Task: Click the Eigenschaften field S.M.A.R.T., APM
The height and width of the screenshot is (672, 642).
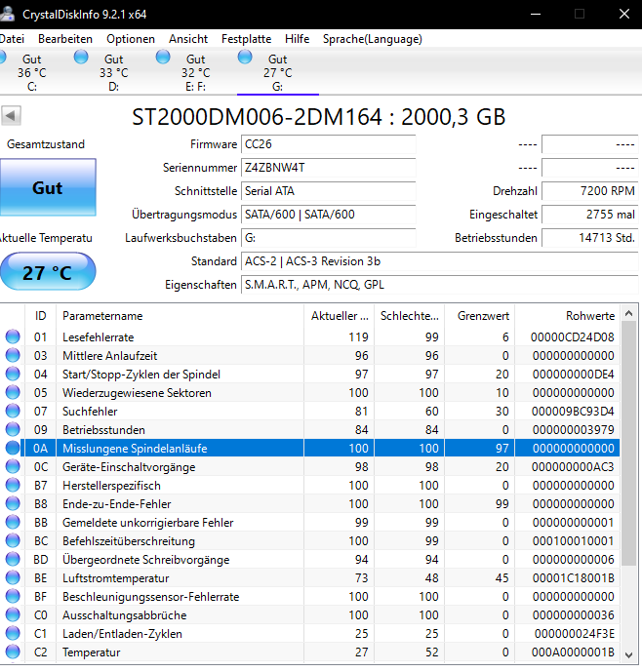Action: pyautogui.click(x=440, y=285)
